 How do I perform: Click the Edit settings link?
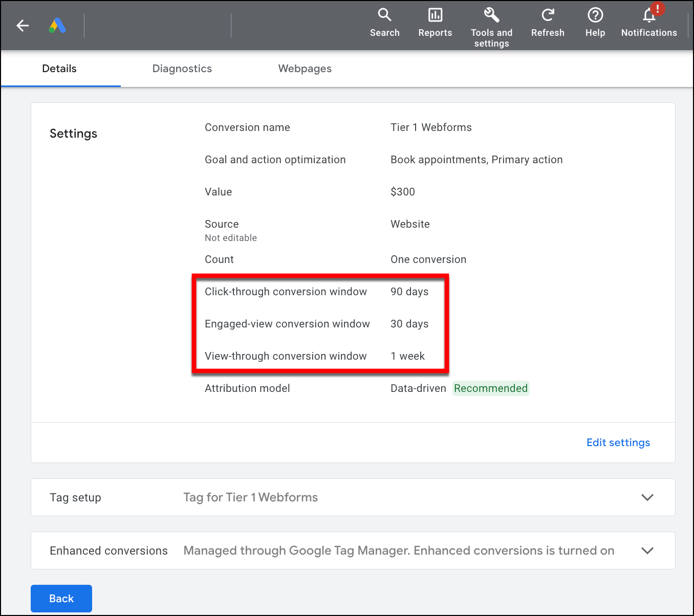click(618, 443)
